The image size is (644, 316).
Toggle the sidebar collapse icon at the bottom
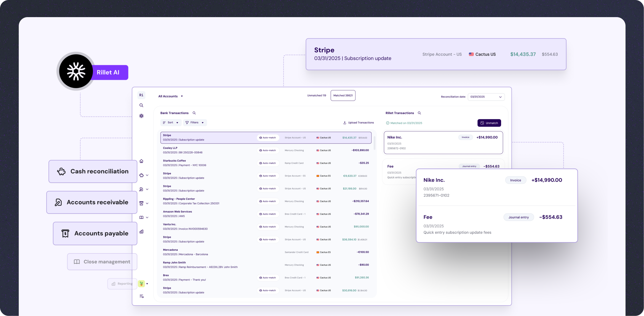tap(141, 296)
